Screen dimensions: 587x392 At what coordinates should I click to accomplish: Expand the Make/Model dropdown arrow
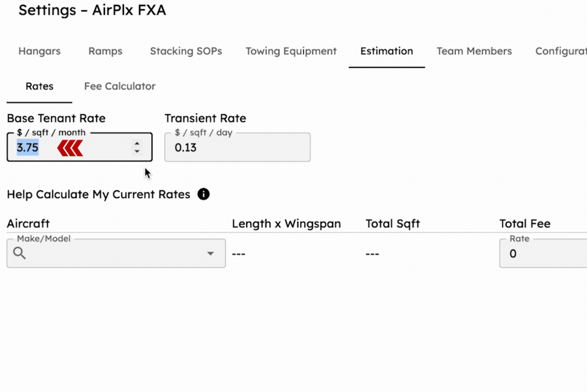coord(210,253)
